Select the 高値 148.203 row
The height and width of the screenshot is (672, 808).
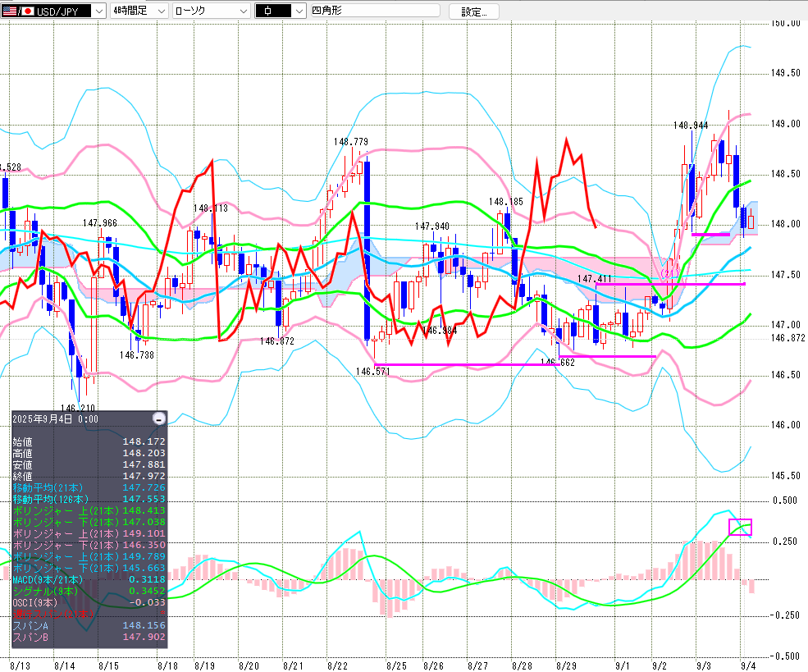pos(89,453)
